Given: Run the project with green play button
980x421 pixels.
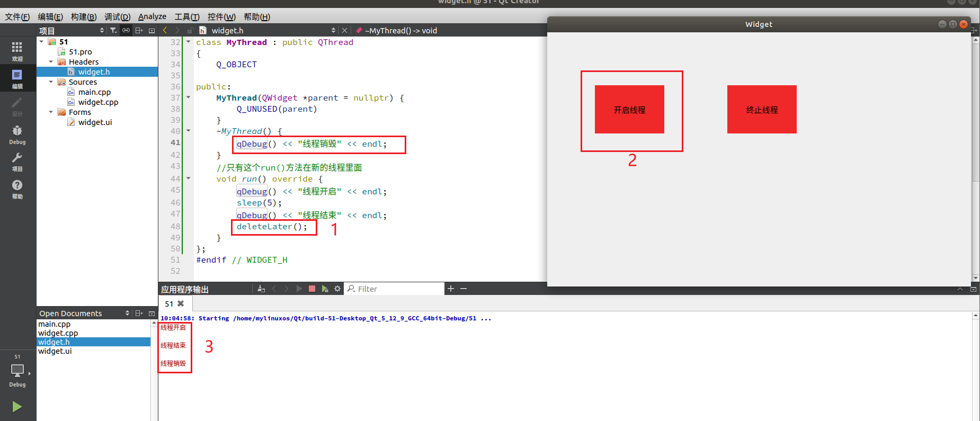Looking at the screenshot, I should click(x=17, y=406).
